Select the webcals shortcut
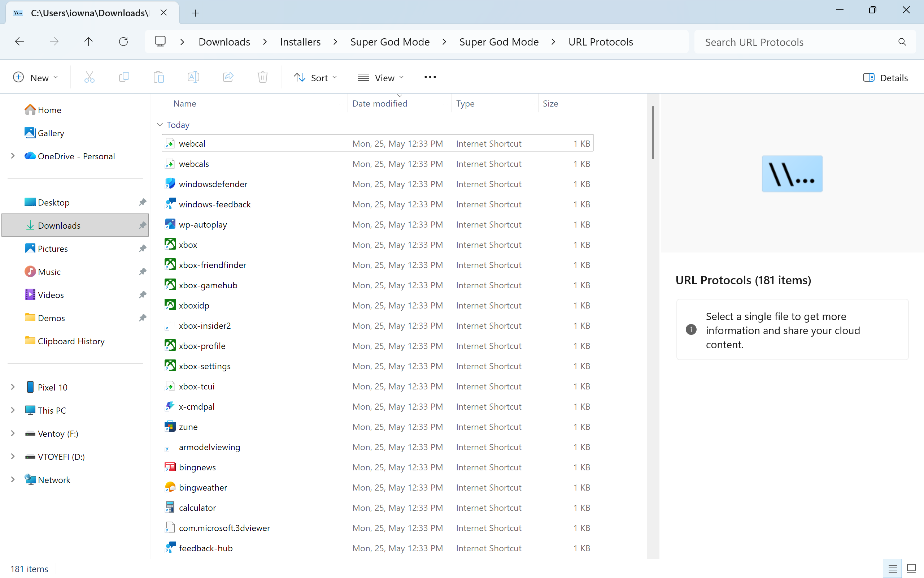The width and height of the screenshot is (924, 578). 377,164
